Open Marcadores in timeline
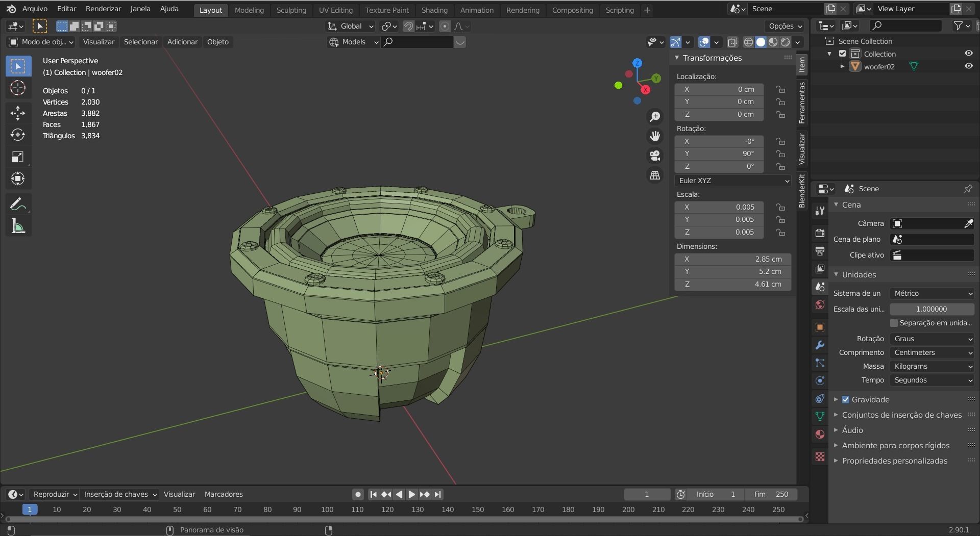The width and height of the screenshot is (980, 536). [x=224, y=494]
